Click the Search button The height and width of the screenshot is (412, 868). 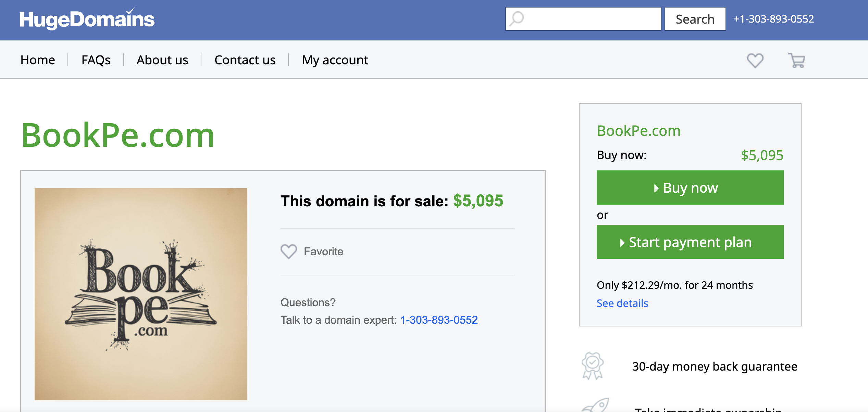pos(695,19)
